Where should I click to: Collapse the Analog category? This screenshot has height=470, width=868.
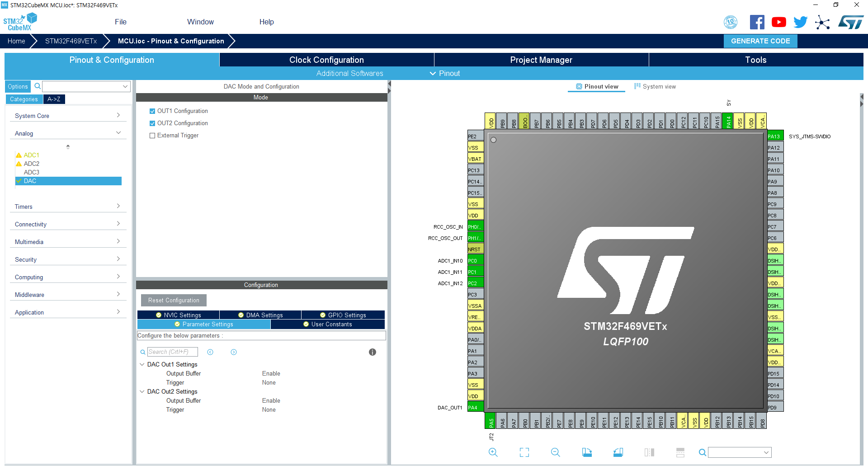coord(68,133)
